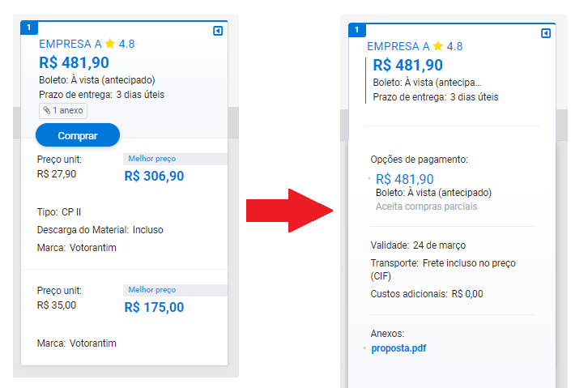Click Aceita compras parciais text

pos(426,207)
